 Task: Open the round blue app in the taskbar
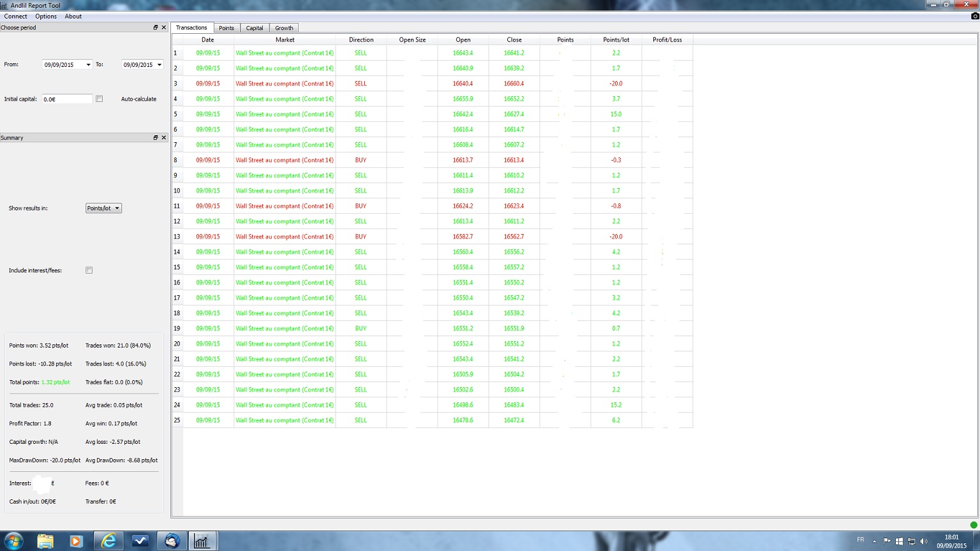pos(172,541)
